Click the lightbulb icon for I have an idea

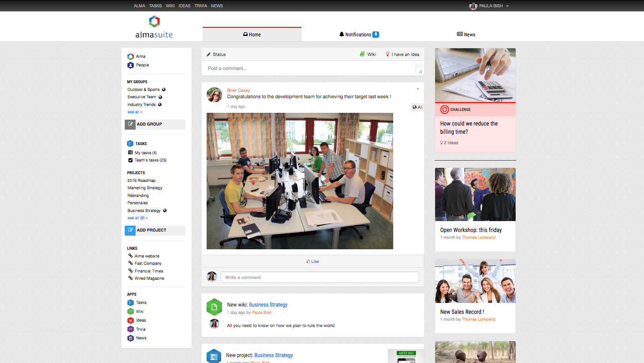(388, 54)
